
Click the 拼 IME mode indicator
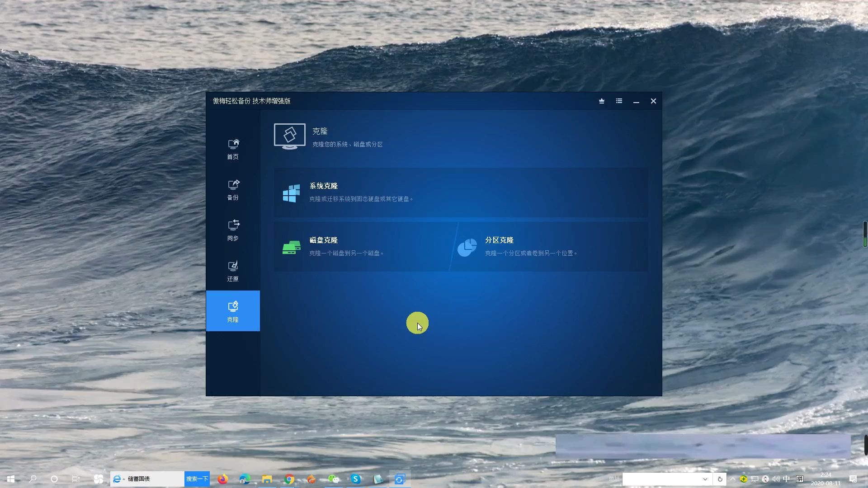[800, 479]
